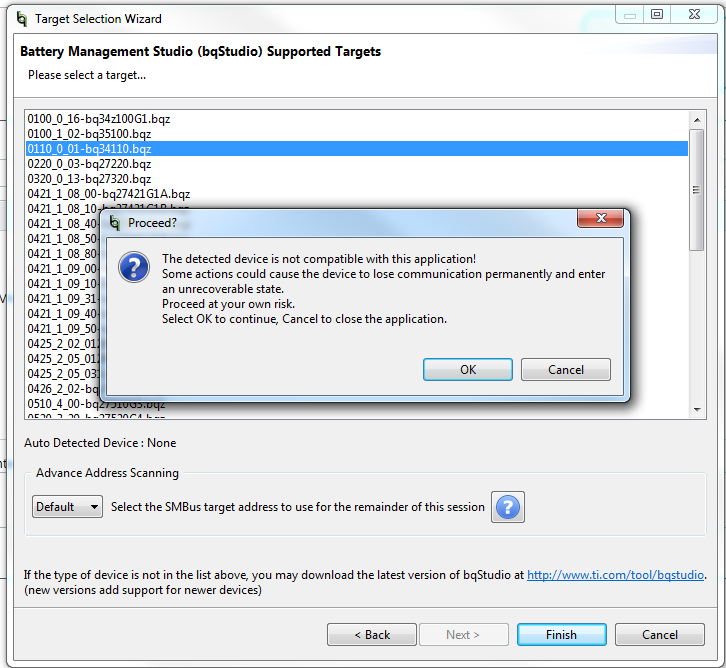Click the Back button
This screenshot has height=668, width=726.
click(x=372, y=635)
